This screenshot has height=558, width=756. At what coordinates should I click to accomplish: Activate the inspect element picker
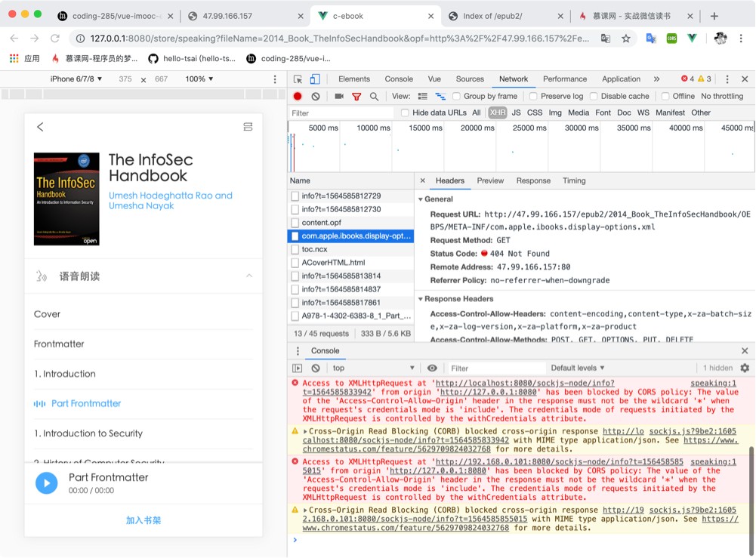[298, 79]
